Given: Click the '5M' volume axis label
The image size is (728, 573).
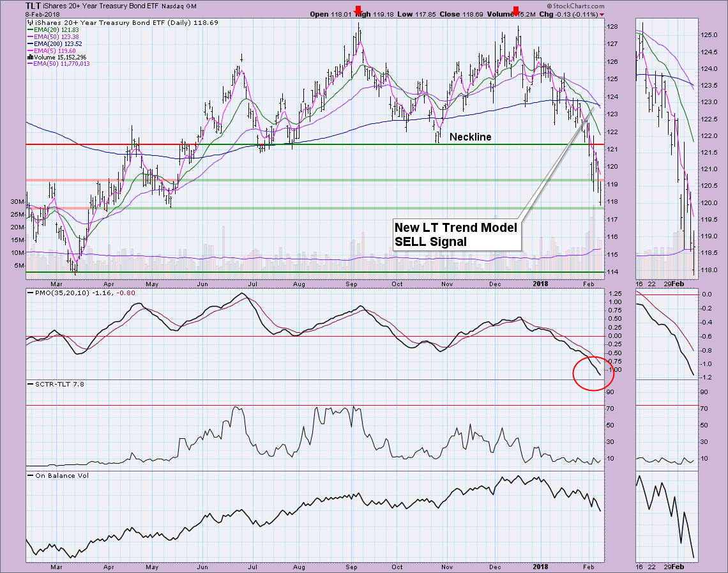Looking at the screenshot, I should (19, 266).
